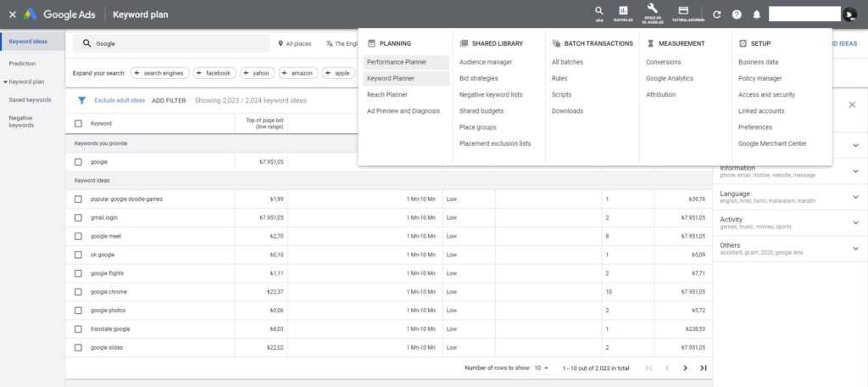Jump to the first page of results
The height and width of the screenshot is (387, 868).
click(x=649, y=367)
